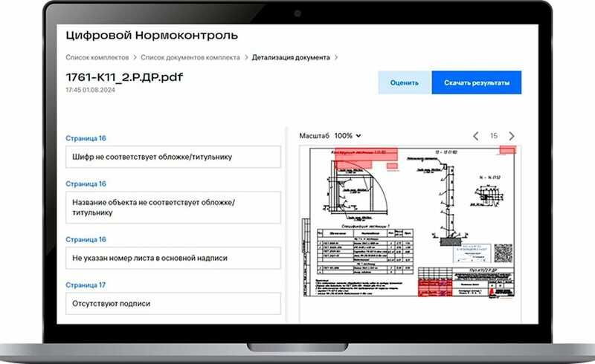Select the 'Шифр не соответствует обложке/титульнику' remark
Screen dimensions: 595x364
coord(173,157)
